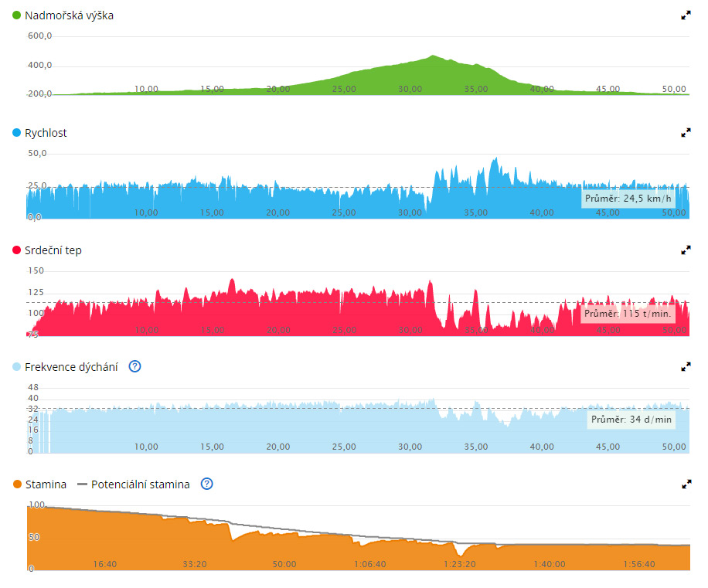This screenshot has height=588, width=708.
Task: Select the Nadmořská výška chart title
Action: (69, 15)
